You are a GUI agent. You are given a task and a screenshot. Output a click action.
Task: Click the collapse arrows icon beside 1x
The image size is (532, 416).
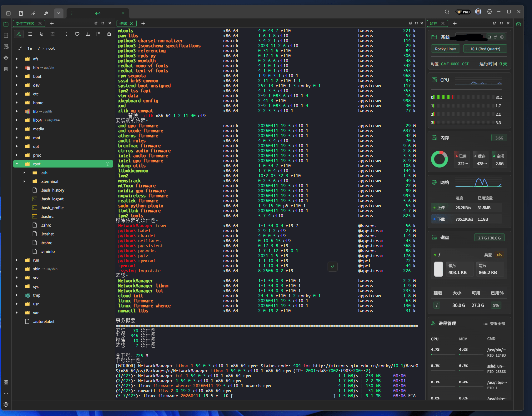tap(20, 48)
